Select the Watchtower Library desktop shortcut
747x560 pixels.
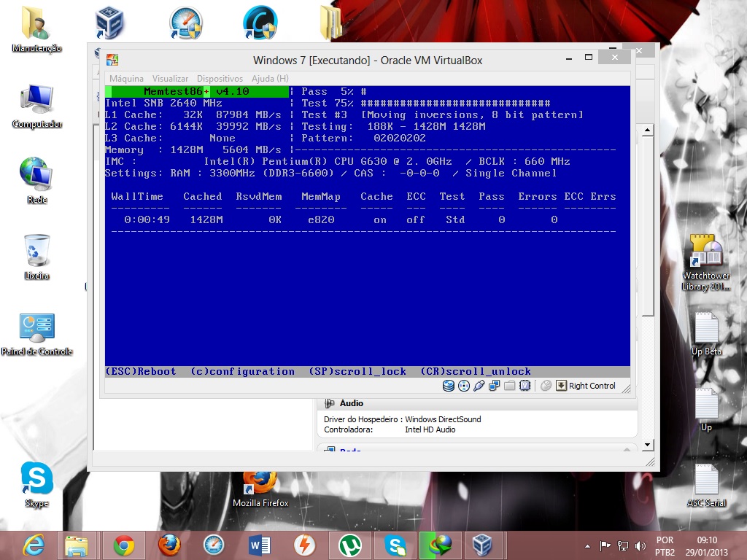[705, 262]
